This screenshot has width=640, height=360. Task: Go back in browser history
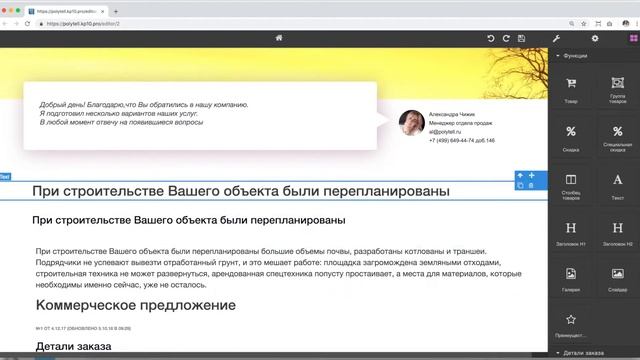tap(5, 24)
